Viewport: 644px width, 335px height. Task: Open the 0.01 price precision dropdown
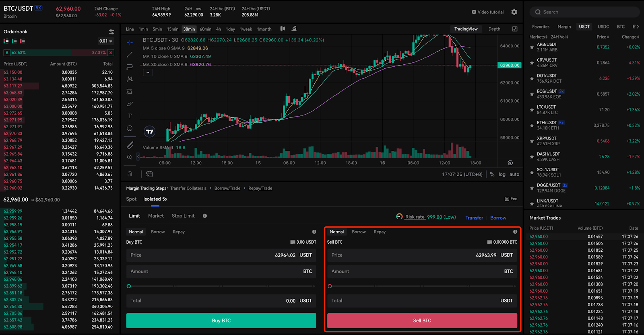tap(106, 41)
